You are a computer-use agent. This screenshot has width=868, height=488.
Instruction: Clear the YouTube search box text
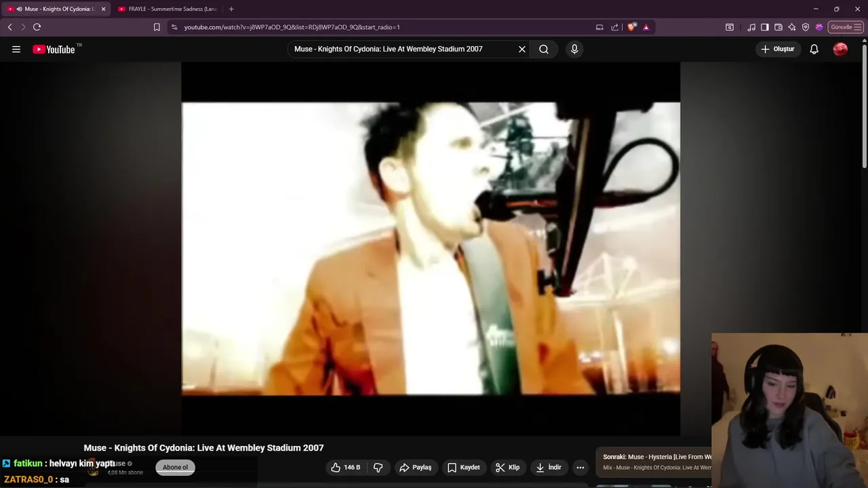[522, 49]
